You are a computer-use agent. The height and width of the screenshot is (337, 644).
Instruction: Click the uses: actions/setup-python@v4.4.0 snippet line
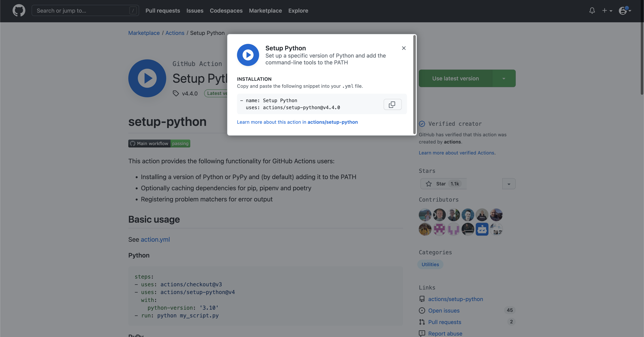(293, 108)
